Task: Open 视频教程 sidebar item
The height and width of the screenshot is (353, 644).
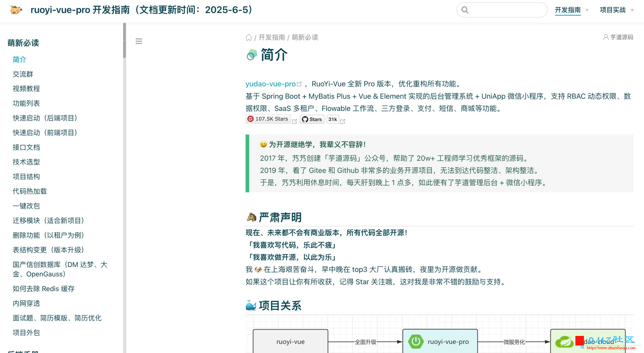Action: coord(26,89)
